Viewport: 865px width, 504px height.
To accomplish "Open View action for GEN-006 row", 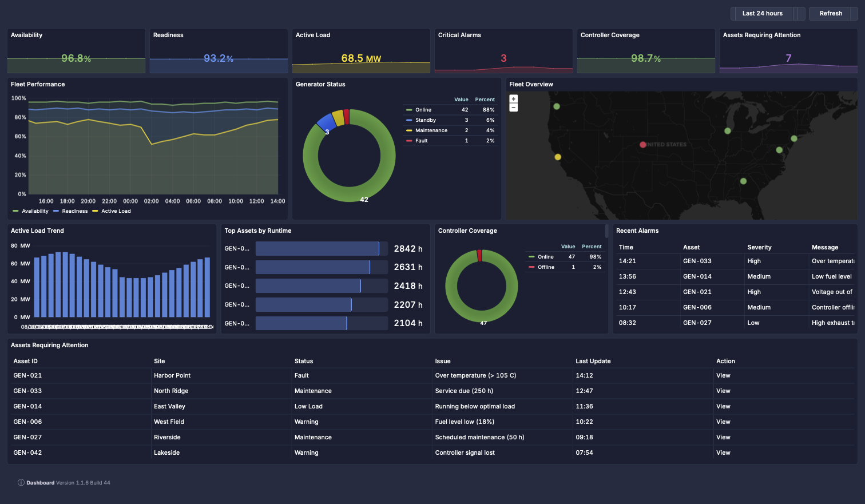I will [x=723, y=422].
